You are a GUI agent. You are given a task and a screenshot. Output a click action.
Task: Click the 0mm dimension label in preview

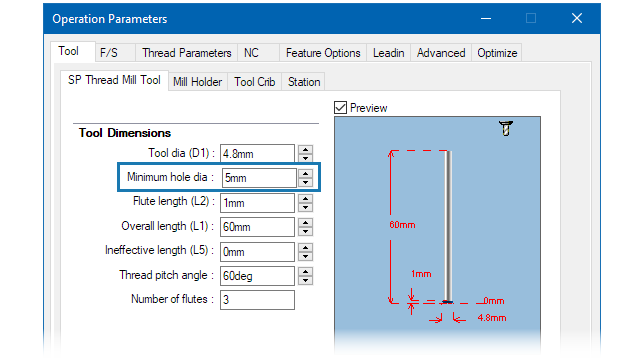tap(494, 301)
